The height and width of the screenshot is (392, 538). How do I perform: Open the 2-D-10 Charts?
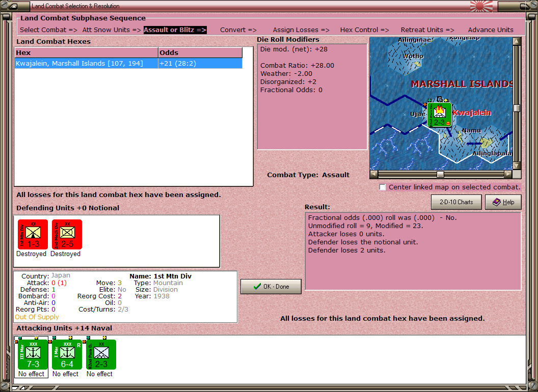[456, 202]
